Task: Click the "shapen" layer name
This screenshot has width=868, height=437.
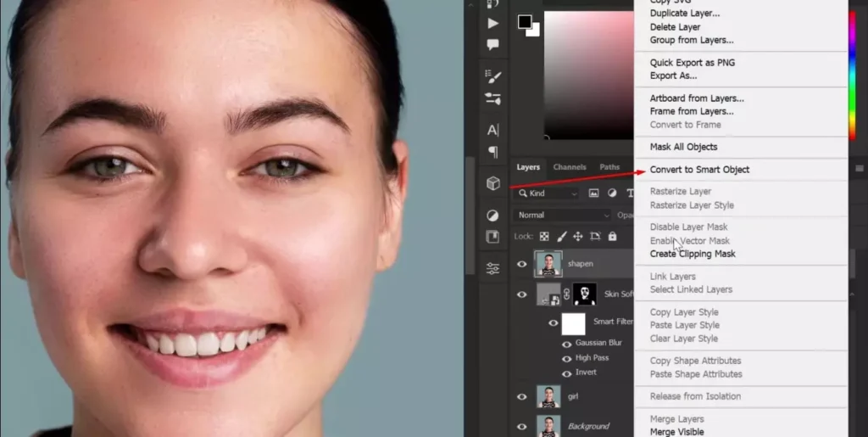Action: (x=580, y=264)
